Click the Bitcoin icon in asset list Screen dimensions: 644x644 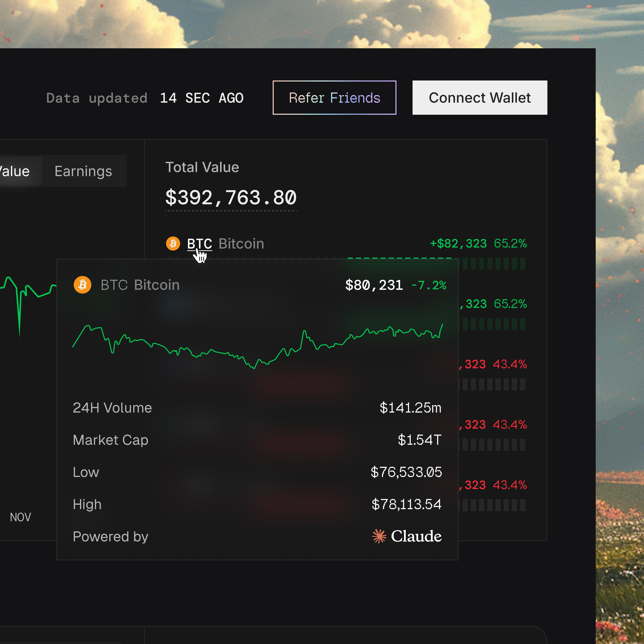(173, 243)
